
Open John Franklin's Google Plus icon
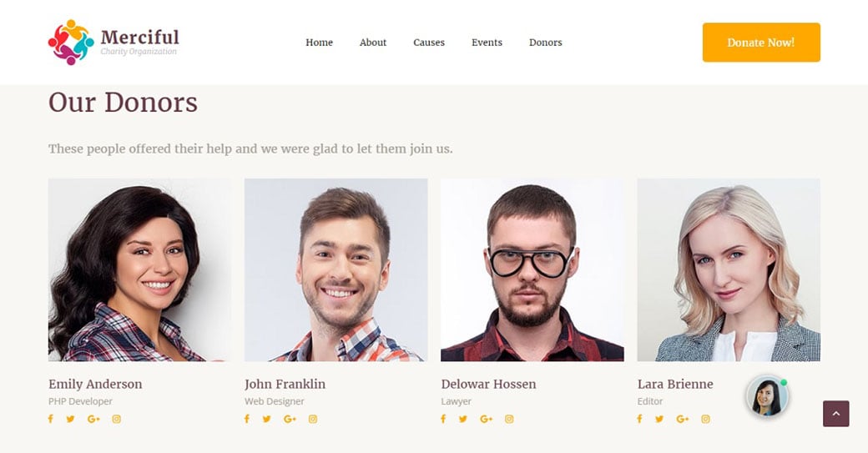pyautogui.click(x=290, y=419)
